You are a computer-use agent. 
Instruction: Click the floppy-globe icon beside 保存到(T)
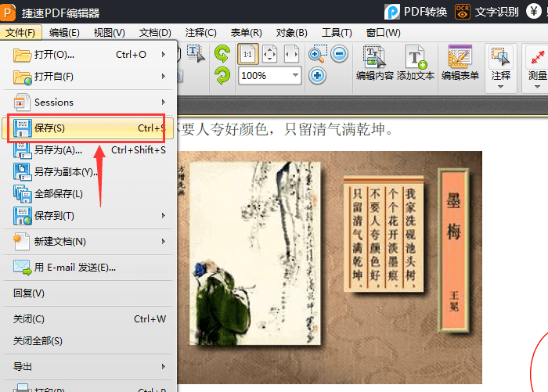[23, 216]
